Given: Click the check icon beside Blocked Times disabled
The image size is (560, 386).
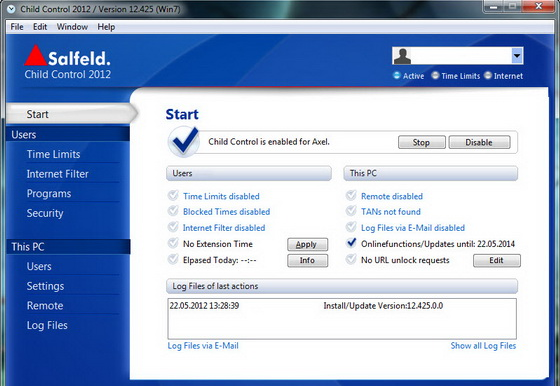Looking at the screenshot, I should coord(173,211).
